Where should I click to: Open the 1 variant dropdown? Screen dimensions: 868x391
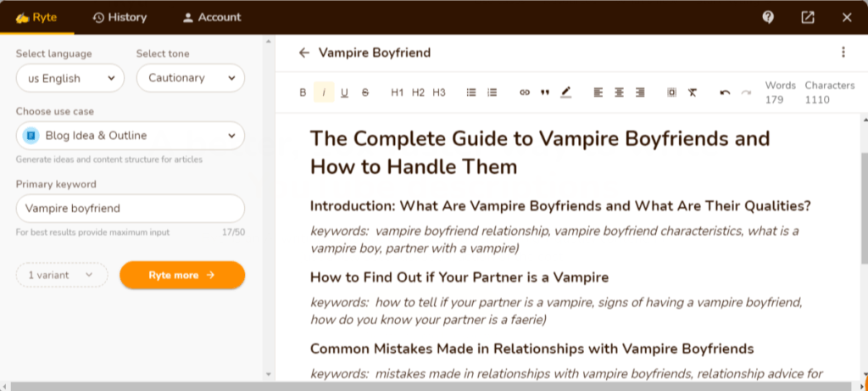[x=62, y=275]
